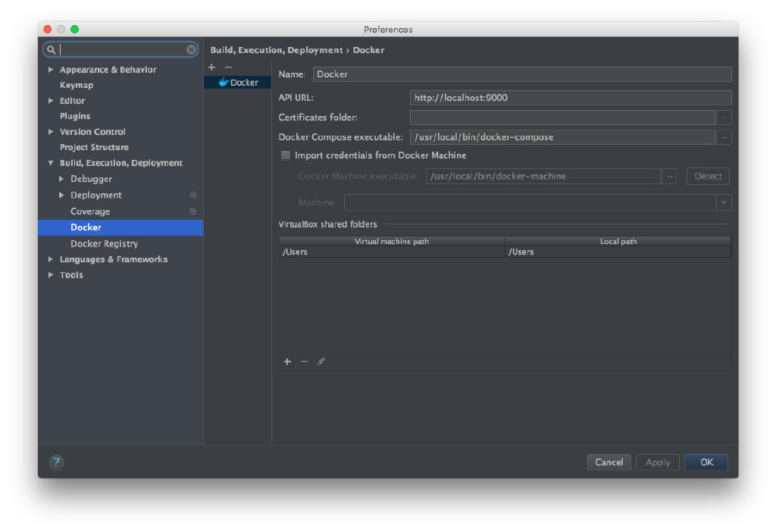Image resolution: width=776 pixels, height=532 pixels.
Task: Open the Machine dropdown
Action: coord(724,203)
